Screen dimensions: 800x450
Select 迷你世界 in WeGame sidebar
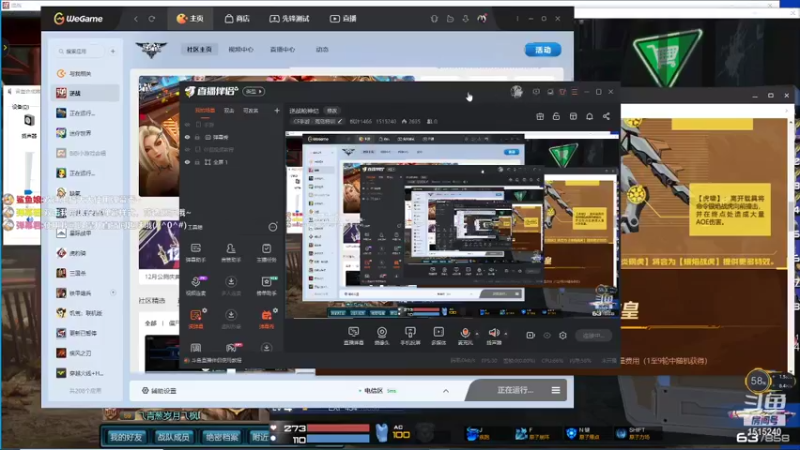tap(85, 133)
